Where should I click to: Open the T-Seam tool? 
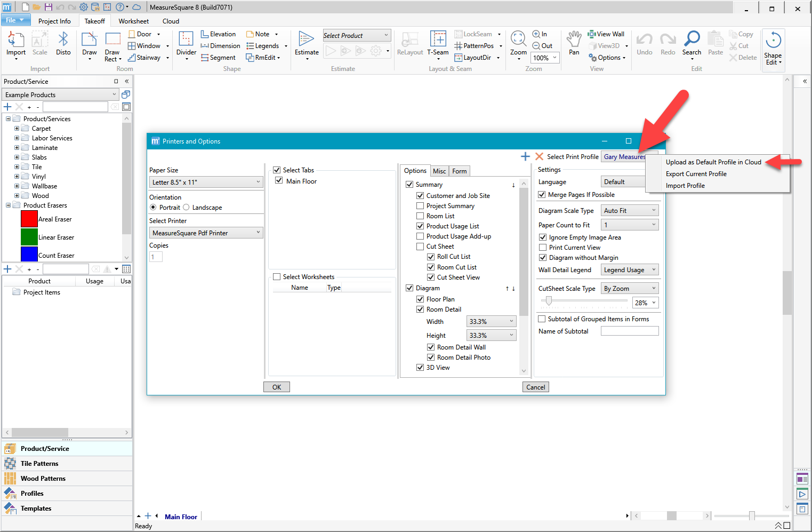[438, 44]
